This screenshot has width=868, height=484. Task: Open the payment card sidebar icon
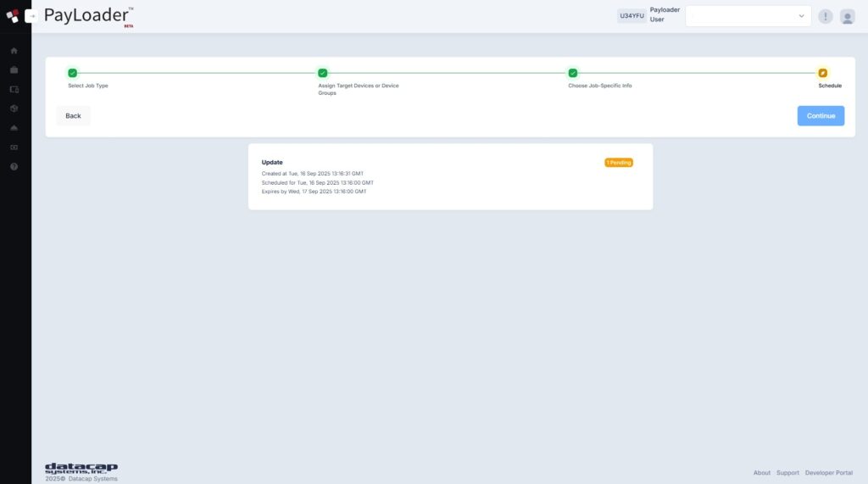coord(14,147)
